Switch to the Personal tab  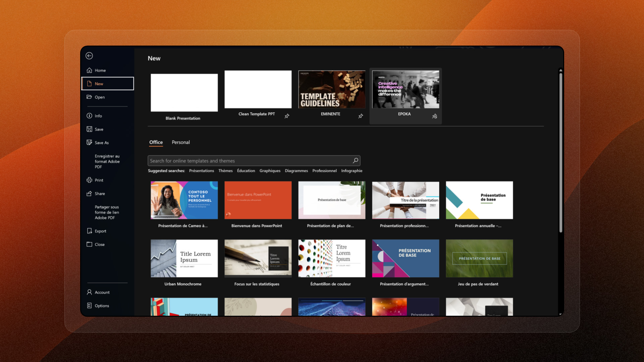click(x=181, y=142)
